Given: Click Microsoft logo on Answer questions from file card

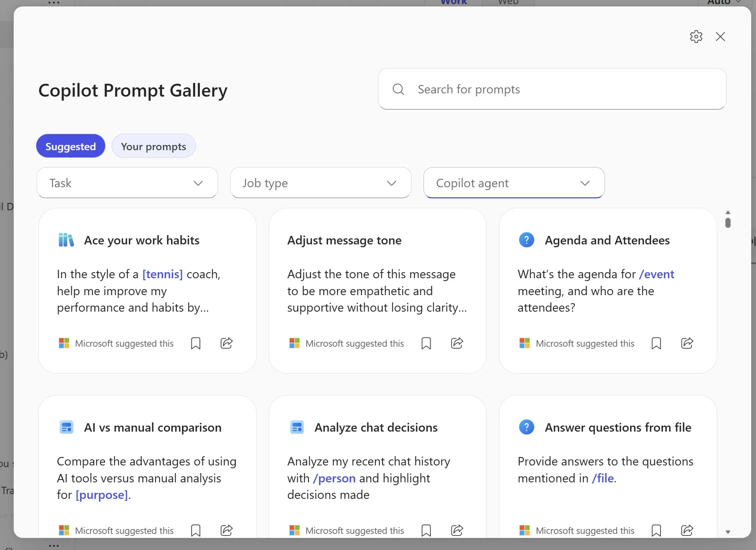Looking at the screenshot, I should point(525,530).
